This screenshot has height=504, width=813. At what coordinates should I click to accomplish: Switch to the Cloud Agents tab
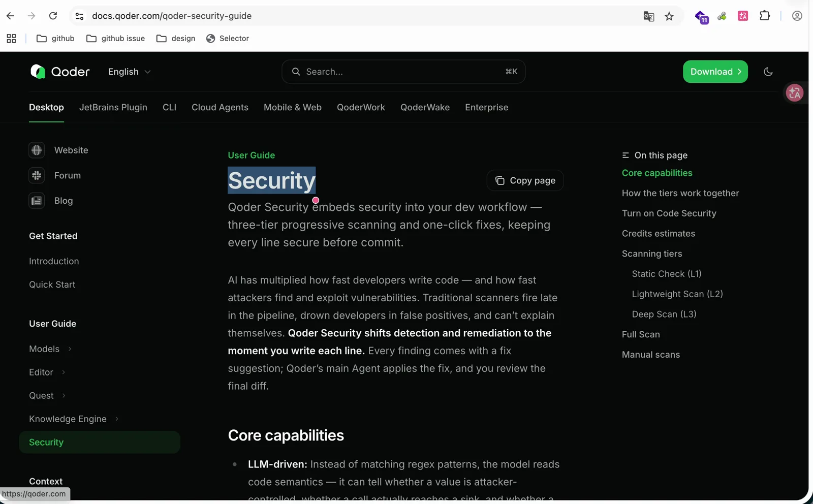click(x=220, y=107)
